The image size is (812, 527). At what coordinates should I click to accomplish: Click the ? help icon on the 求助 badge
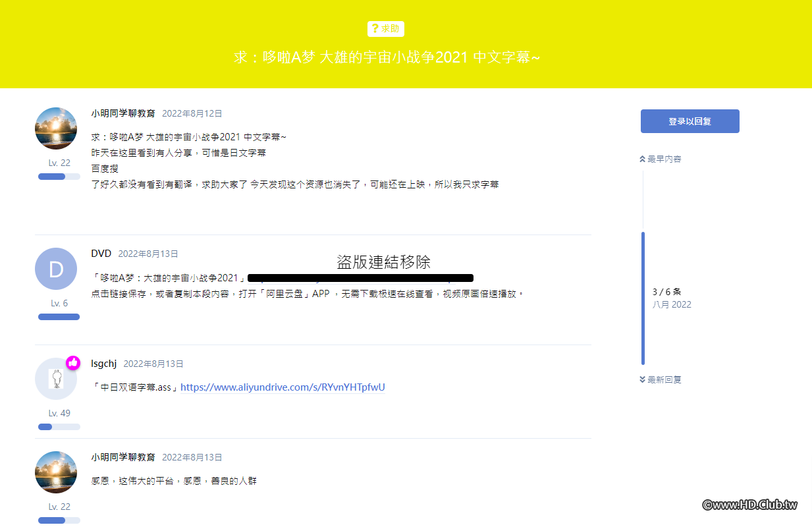click(x=374, y=28)
